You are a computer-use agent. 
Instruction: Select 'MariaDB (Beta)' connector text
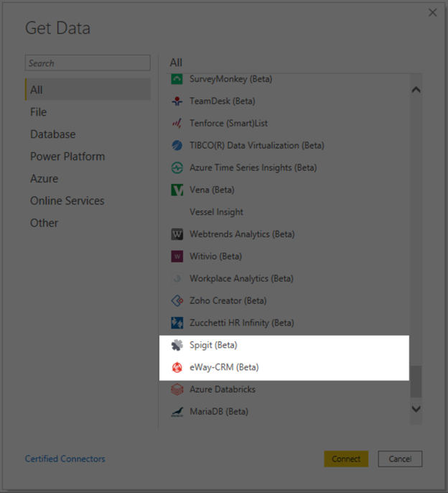tap(219, 412)
